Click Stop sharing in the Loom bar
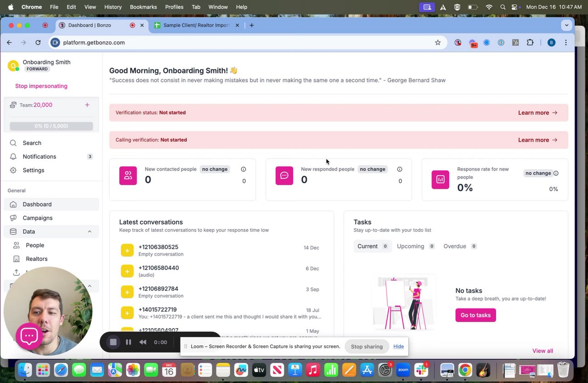 pyautogui.click(x=367, y=346)
